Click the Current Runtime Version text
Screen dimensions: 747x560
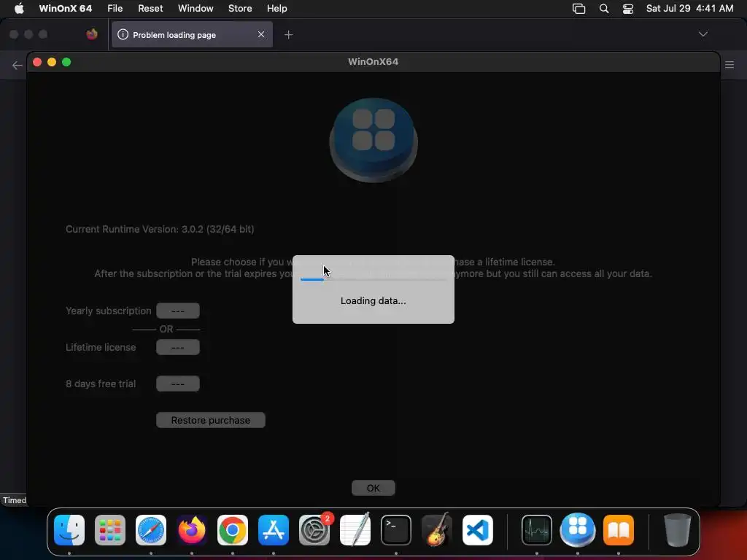click(160, 229)
